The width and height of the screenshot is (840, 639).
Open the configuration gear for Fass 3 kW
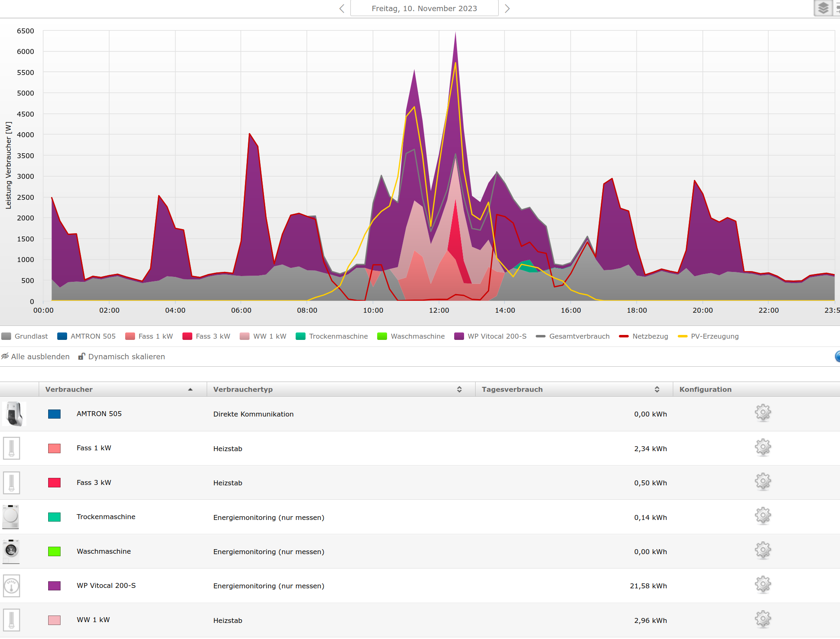(763, 482)
